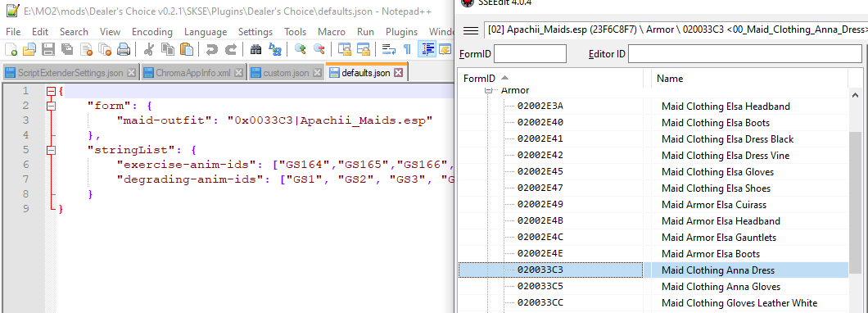Screen dimensions: 868x313
Task: Open the Plugins menu
Action: tap(402, 32)
